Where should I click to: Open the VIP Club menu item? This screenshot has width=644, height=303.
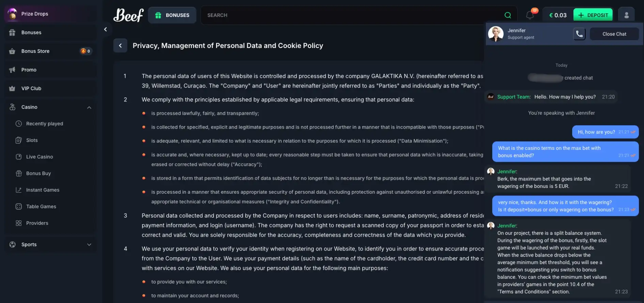pyautogui.click(x=31, y=89)
